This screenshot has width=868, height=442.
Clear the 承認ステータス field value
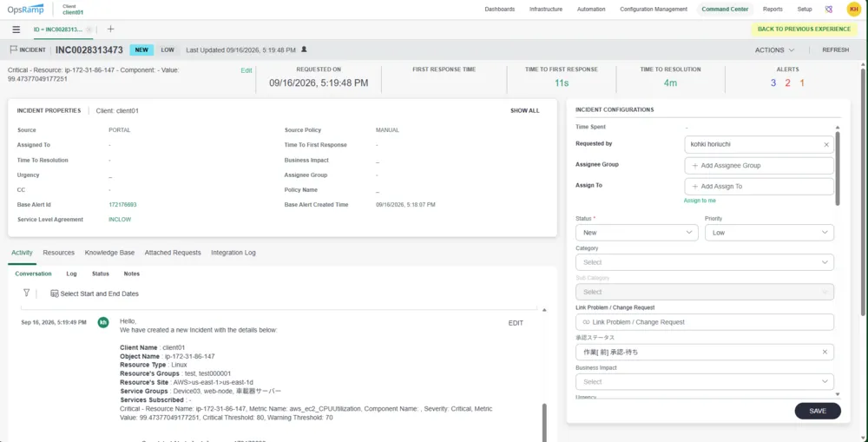coord(825,352)
